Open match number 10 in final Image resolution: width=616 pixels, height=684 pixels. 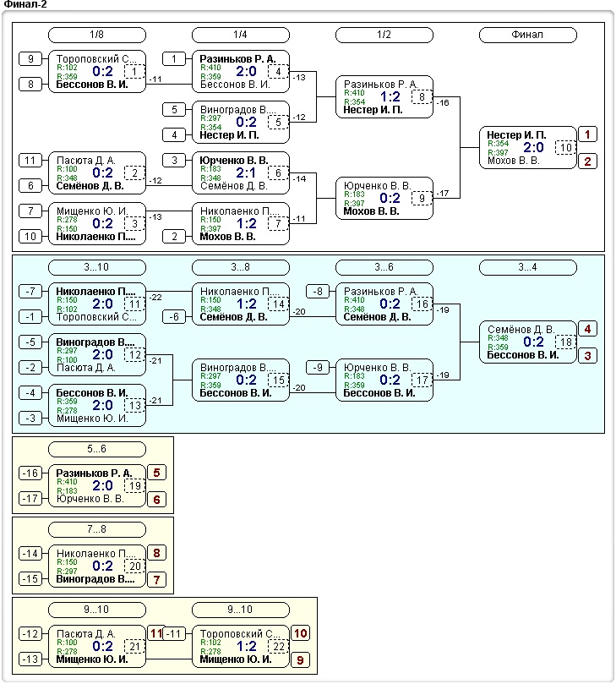pyautogui.click(x=565, y=147)
